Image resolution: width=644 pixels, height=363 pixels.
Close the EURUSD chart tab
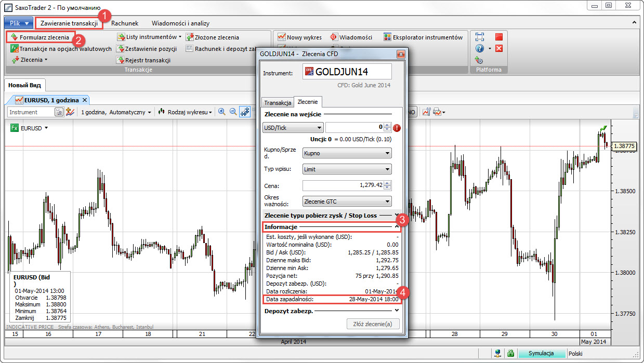85,100
